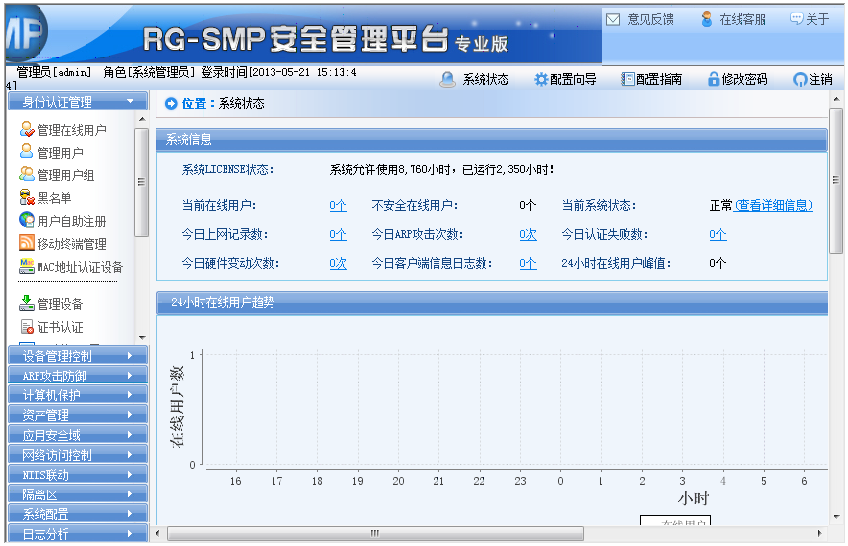This screenshot has height=546, width=848.
Task: Collapse the 身份认证管理 section
Action: (78, 102)
